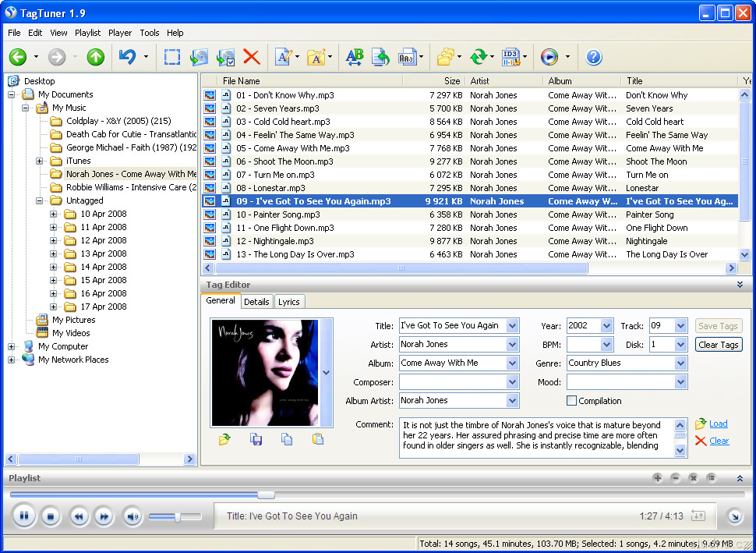Open the Year dropdown arrow
This screenshot has height=553, width=756.
(606, 326)
